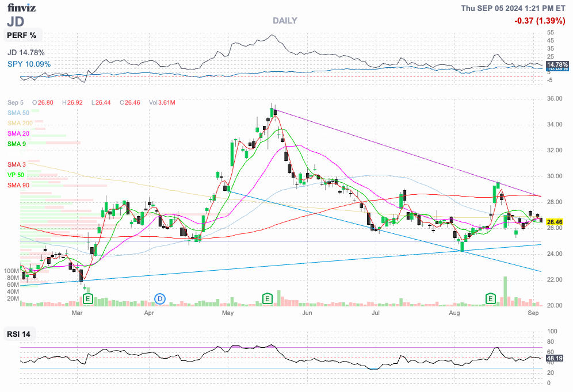Image resolution: width=573 pixels, height=392 pixels.
Task: Open the RSI 14 indicator label
Action: pos(18,334)
